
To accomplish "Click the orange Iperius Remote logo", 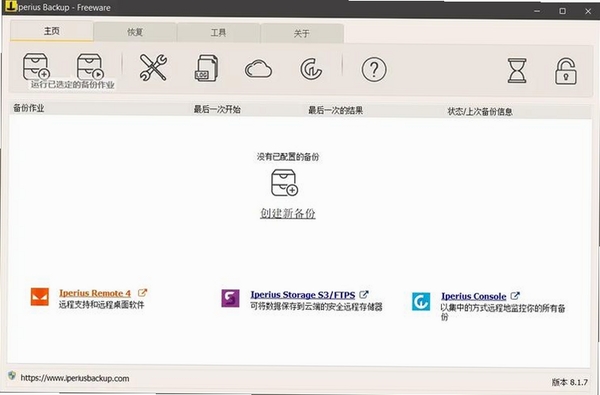I will 40,297.
